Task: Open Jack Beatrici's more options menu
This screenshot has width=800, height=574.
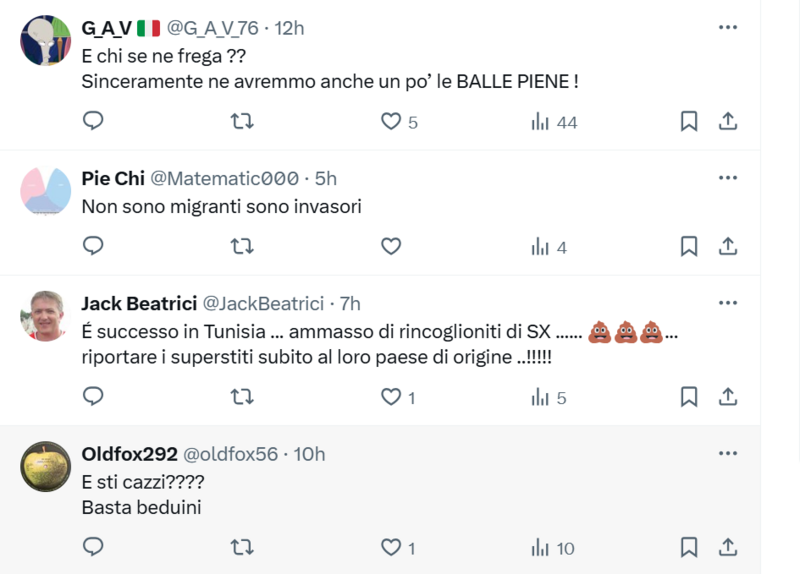Action: tap(728, 303)
